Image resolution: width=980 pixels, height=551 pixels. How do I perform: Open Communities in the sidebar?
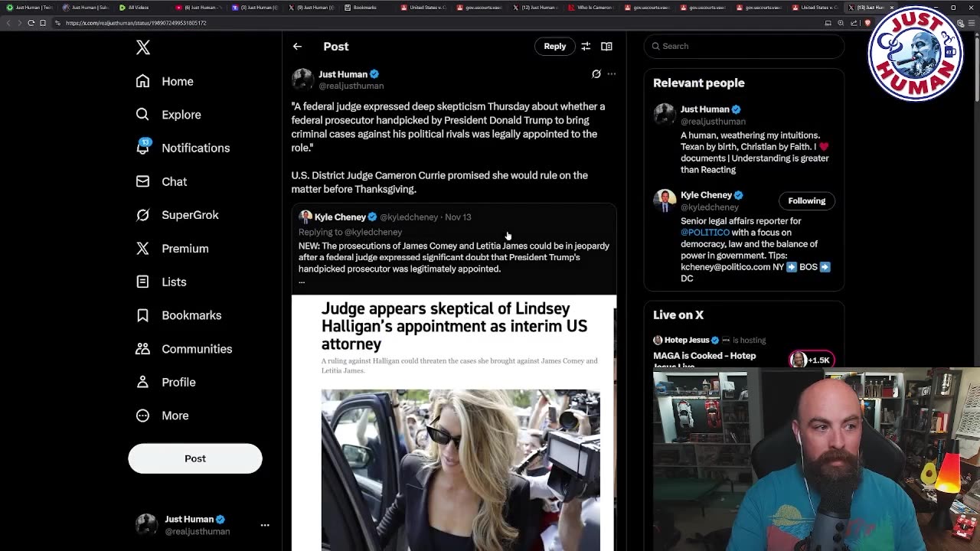(184, 349)
